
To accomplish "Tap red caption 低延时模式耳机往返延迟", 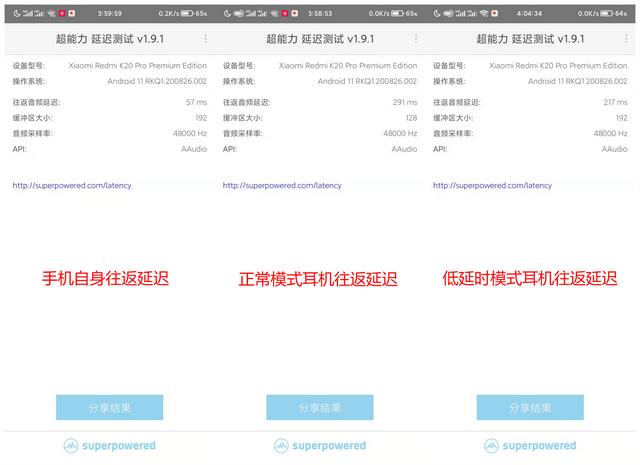I will [x=530, y=278].
